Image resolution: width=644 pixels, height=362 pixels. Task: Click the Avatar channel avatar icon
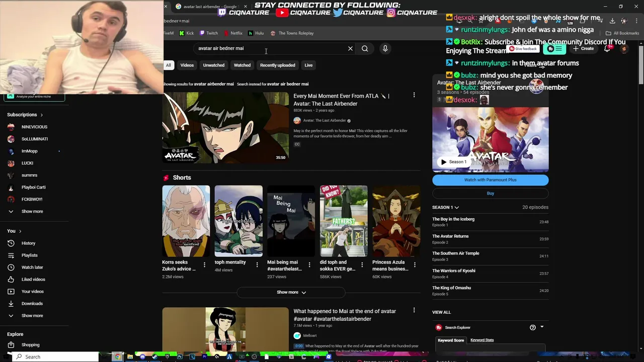pyautogui.click(x=297, y=121)
